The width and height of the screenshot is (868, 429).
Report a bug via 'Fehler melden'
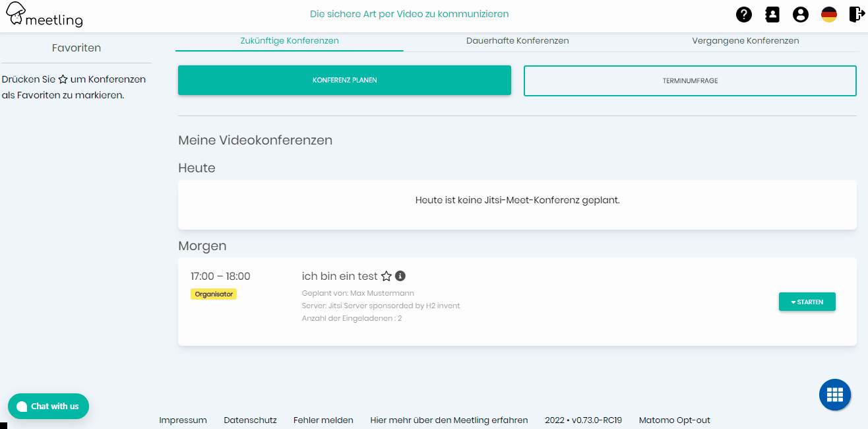[x=323, y=420]
